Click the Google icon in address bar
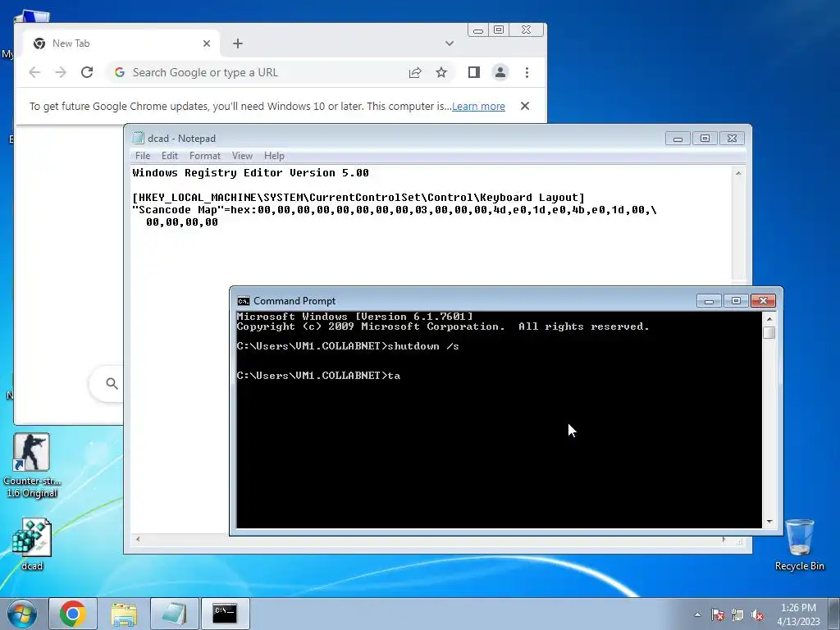 120,72
